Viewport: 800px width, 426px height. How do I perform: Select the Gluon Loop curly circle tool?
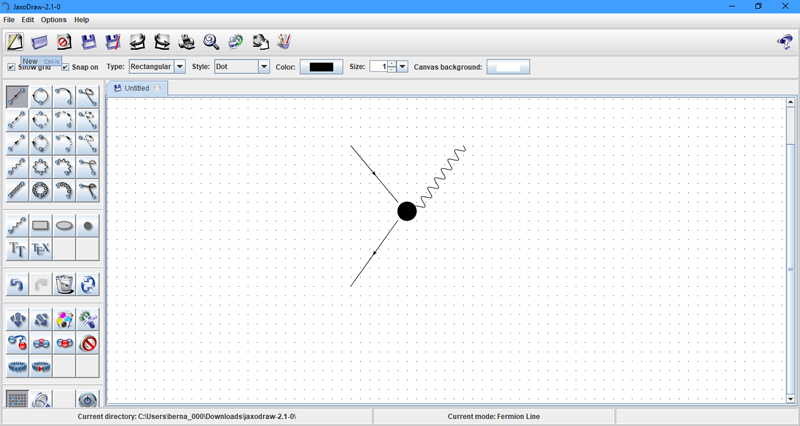pyautogui.click(x=40, y=191)
